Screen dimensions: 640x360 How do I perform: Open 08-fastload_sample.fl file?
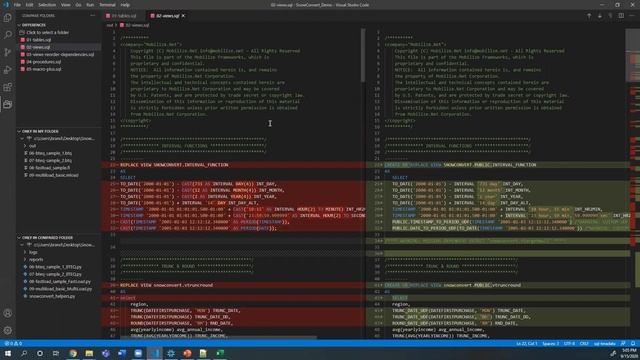pos(49,168)
